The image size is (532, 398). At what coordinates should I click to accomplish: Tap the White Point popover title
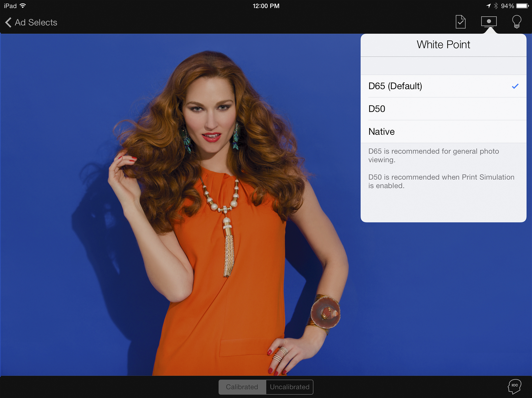click(x=443, y=44)
